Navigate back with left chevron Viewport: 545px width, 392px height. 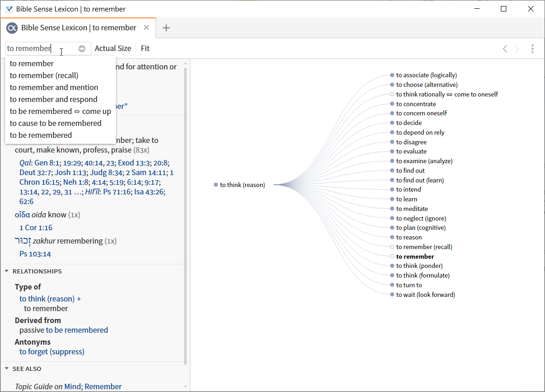coord(505,49)
